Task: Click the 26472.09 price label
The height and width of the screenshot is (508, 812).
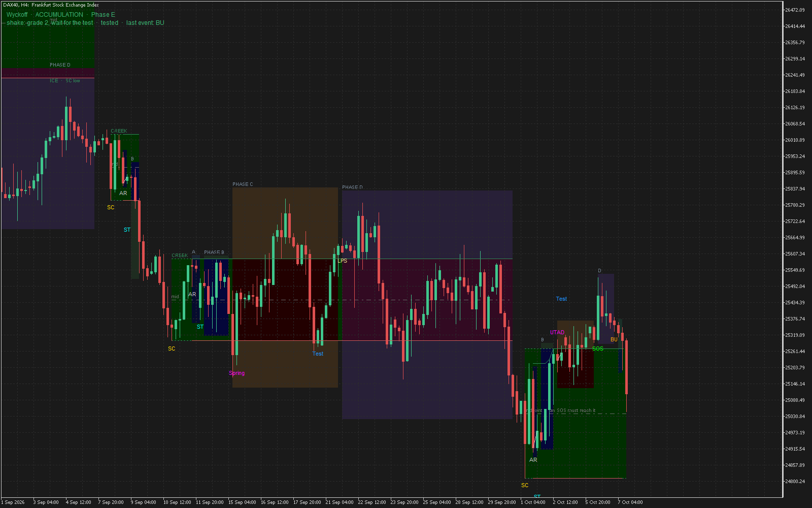Action: tap(795, 10)
